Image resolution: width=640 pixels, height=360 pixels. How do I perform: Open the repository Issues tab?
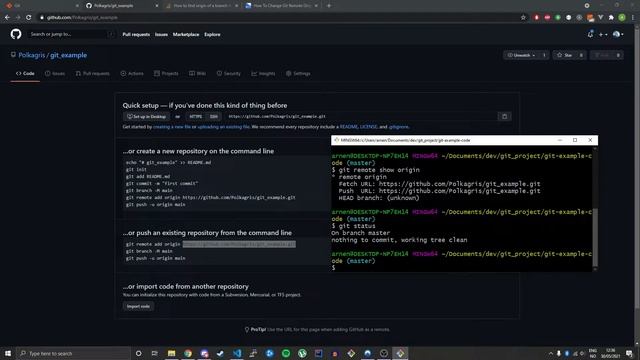point(55,73)
